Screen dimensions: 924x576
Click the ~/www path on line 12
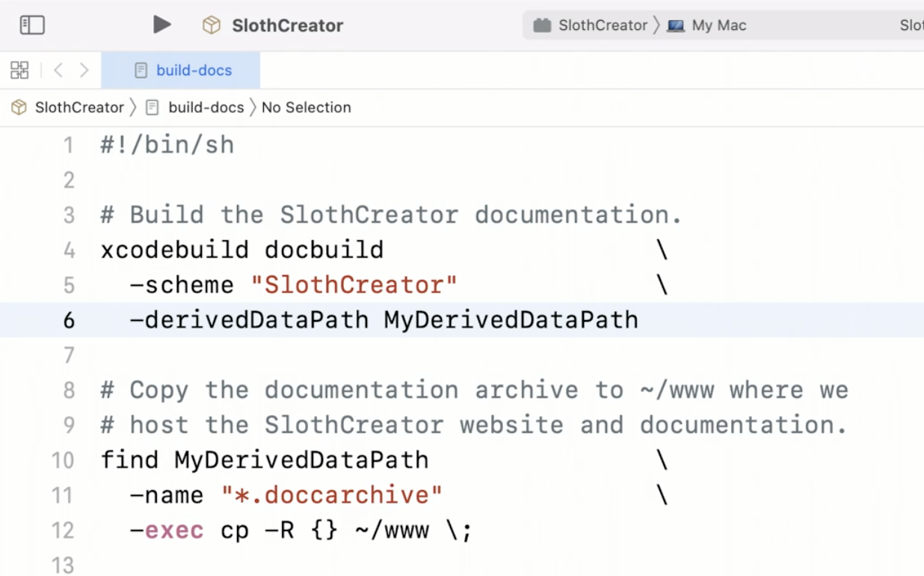coord(392,530)
